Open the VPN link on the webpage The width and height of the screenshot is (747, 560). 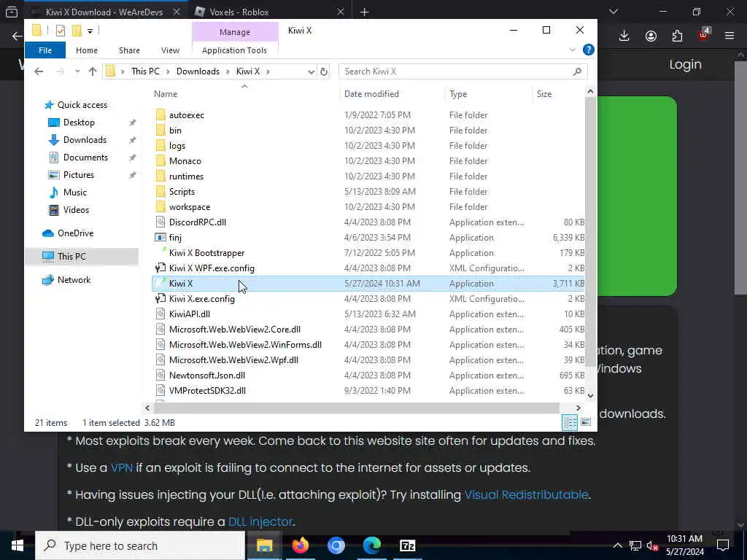[122, 467]
